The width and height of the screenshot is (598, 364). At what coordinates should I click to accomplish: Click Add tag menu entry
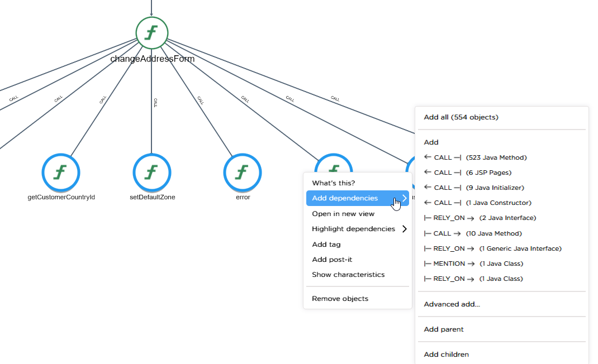(326, 245)
